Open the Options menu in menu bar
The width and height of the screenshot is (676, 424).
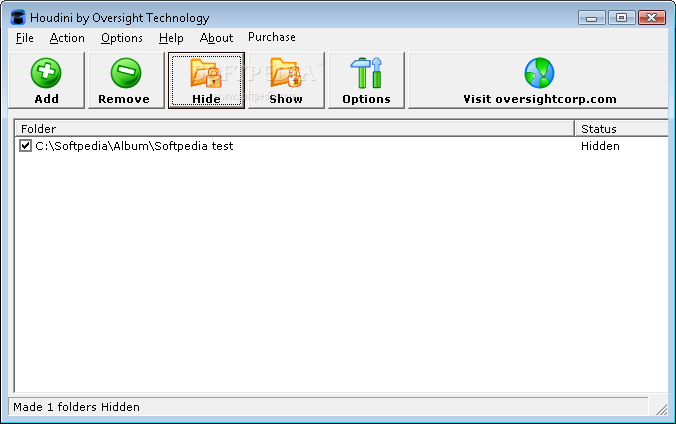(122, 38)
